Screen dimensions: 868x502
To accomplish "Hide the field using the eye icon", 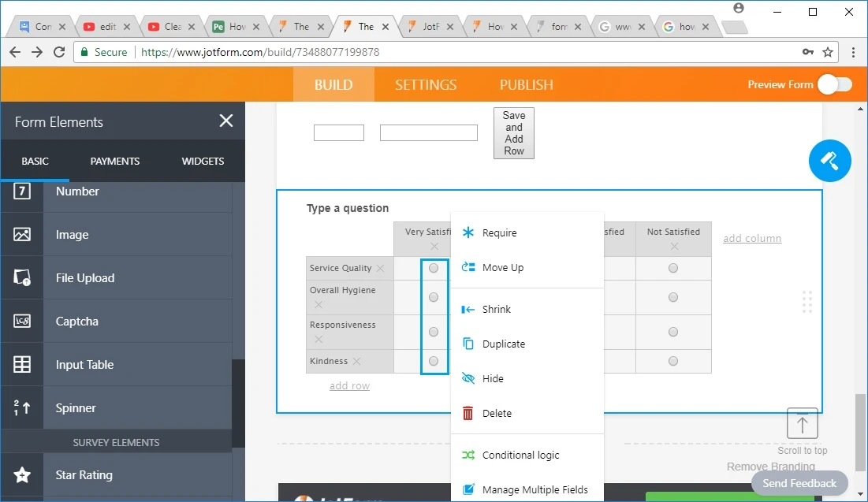I will pyautogui.click(x=492, y=378).
